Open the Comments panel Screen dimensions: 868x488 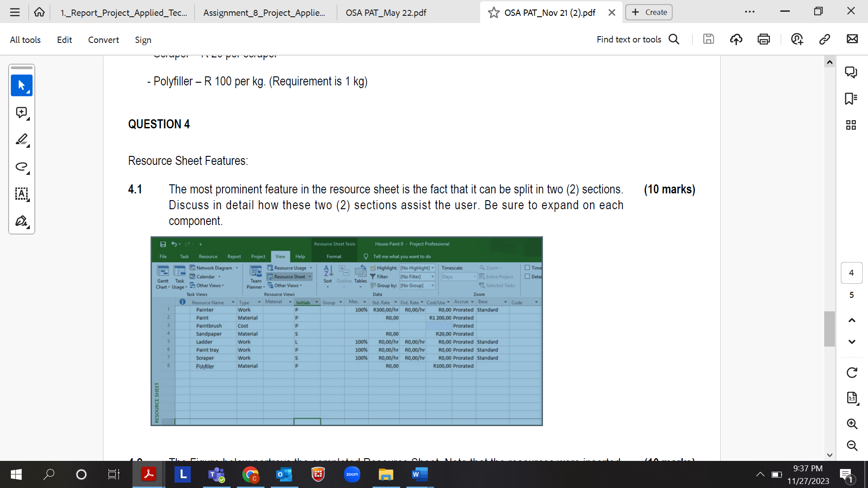852,72
